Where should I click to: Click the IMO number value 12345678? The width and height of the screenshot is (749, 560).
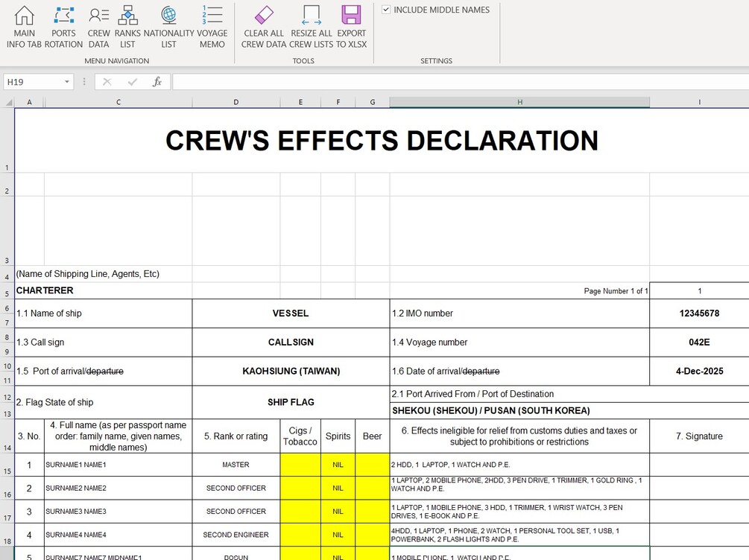click(699, 314)
